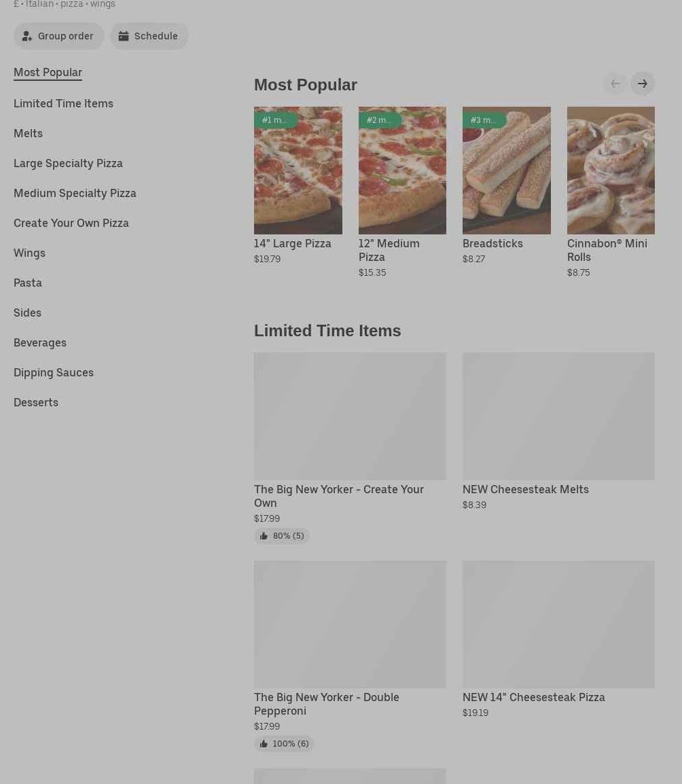Jump to the Melts category

(28, 134)
